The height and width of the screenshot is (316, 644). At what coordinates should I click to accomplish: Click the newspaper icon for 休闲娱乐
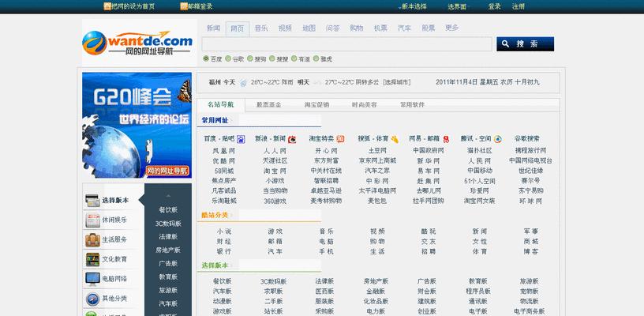(x=92, y=220)
